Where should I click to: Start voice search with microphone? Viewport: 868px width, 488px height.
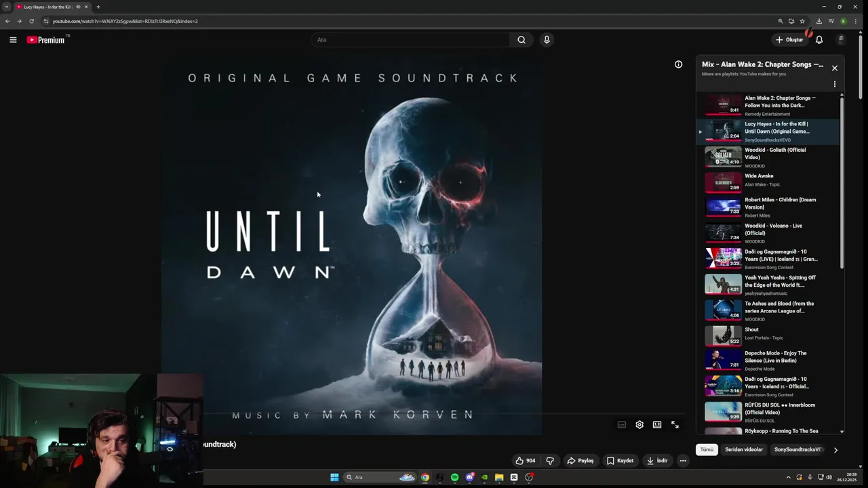pyautogui.click(x=547, y=40)
